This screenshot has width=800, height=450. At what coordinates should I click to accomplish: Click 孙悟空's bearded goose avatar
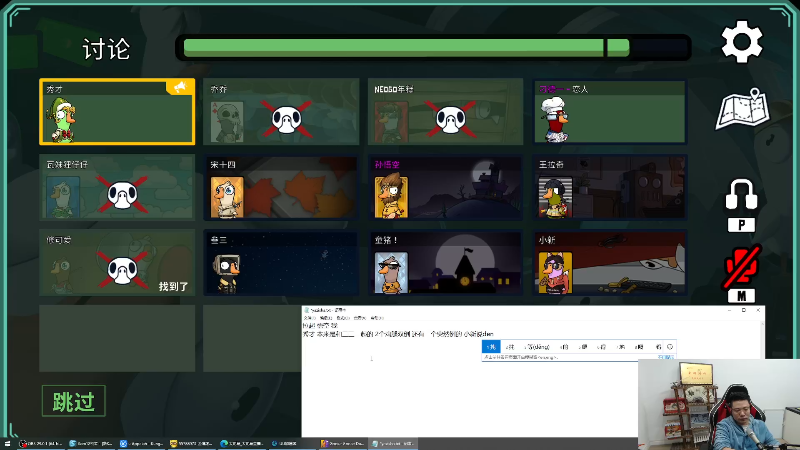[x=391, y=196]
